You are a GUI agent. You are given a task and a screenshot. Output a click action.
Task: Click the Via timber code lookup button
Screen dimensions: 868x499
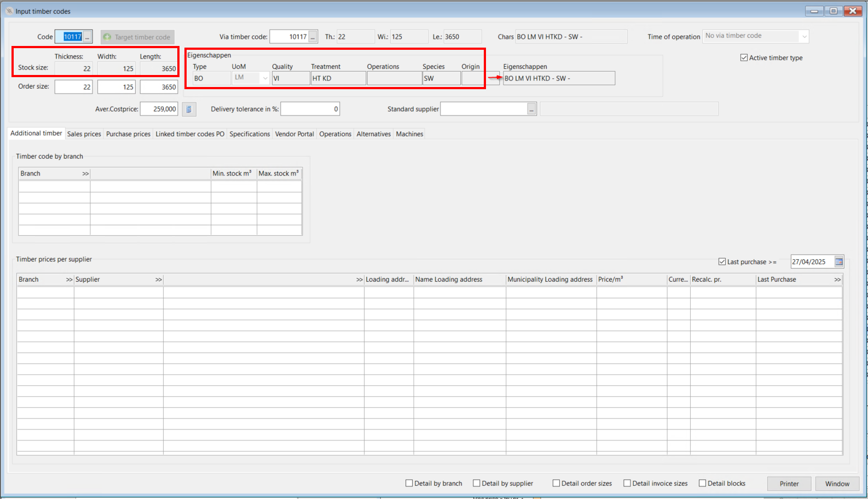313,37
